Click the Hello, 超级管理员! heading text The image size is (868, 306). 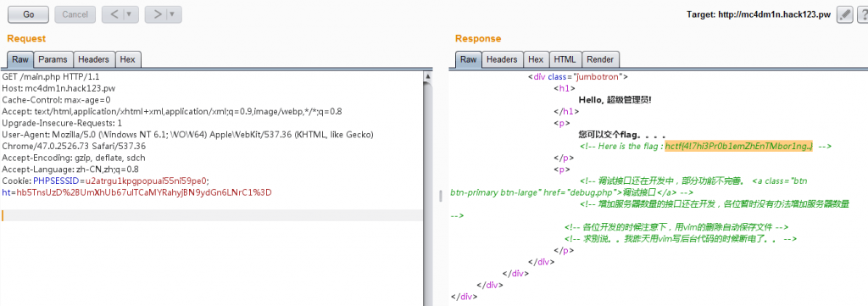tap(615, 100)
